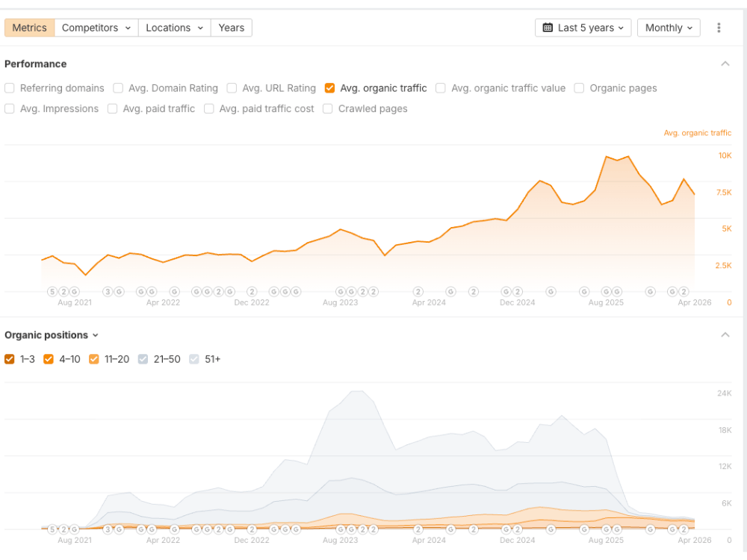The width and height of the screenshot is (747, 560).
Task: Open the Monthly interval dropdown
Action: coord(669,27)
